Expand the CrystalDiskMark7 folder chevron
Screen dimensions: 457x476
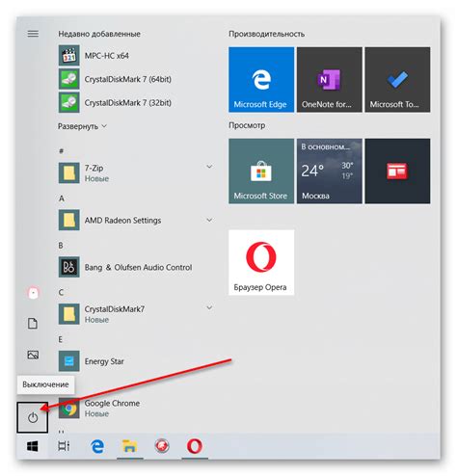coord(209,307)
